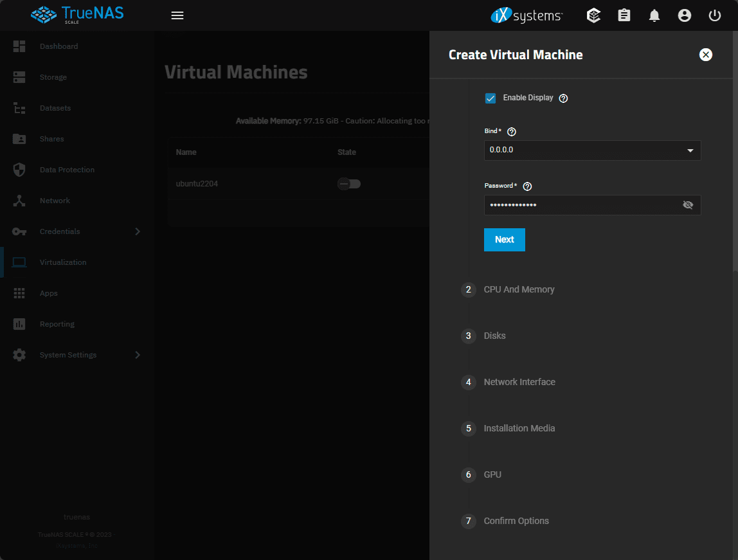Open the Bind address dropdown
The image size is (738, 560).
point(592,150)
